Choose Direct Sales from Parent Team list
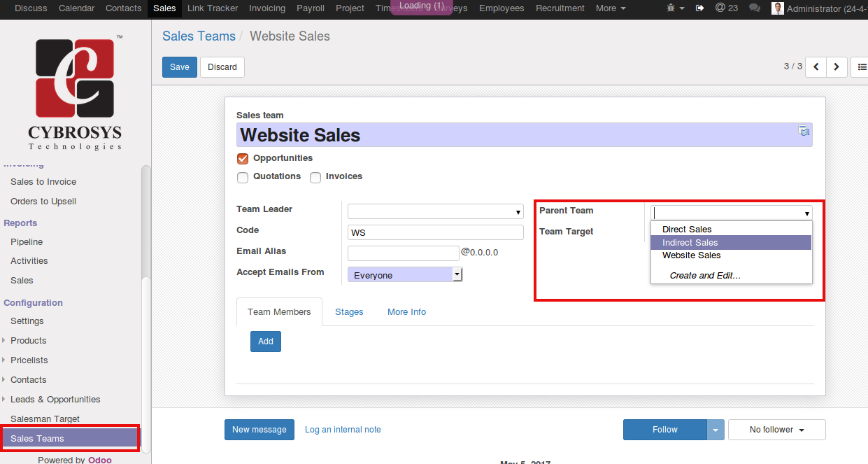Image resolution: width=868 pixels, height=464 pixels. click(731, 230)
